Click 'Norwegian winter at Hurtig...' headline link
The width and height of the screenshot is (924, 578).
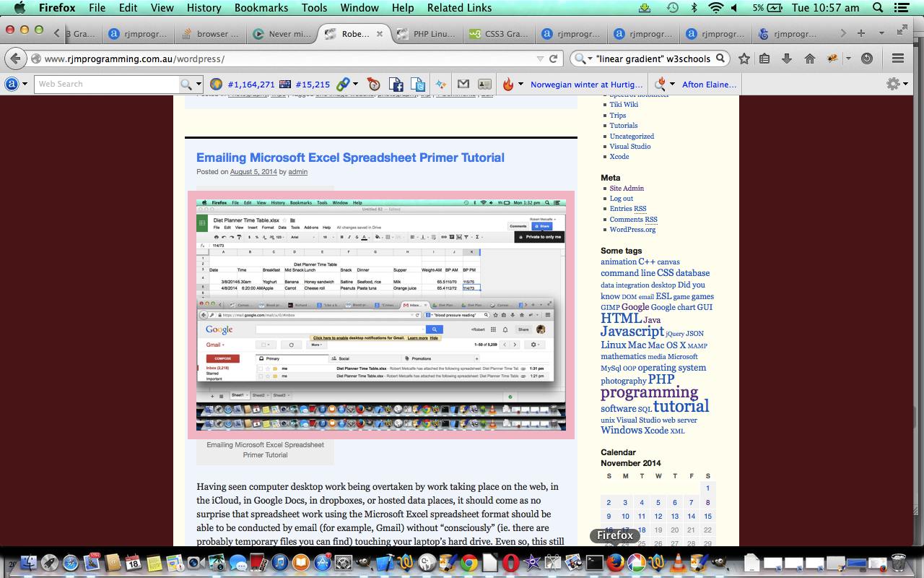[x=586, y=85]
